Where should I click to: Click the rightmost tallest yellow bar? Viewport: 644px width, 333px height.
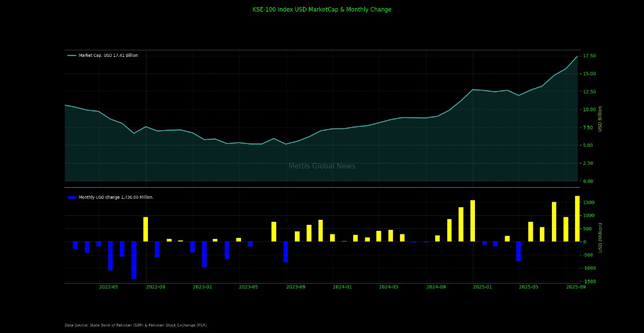577,219
